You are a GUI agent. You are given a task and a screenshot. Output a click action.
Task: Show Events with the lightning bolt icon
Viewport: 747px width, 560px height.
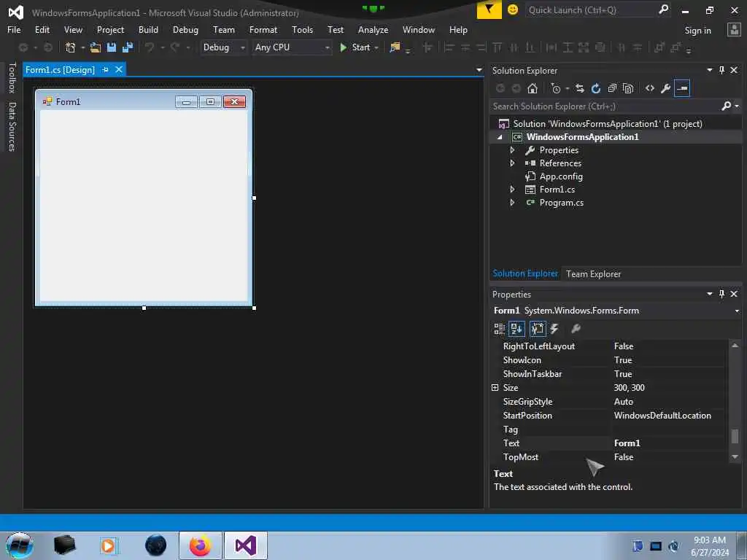pos(554,329)
